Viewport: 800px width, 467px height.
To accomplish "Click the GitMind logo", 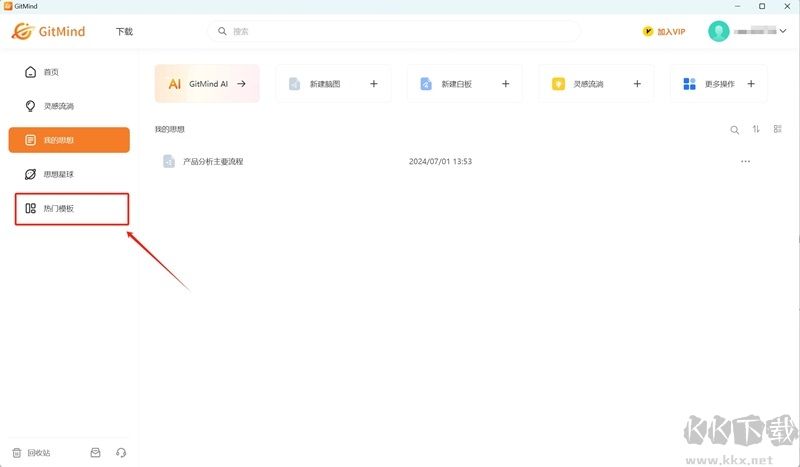I will pyautogui.click(x=48, y=31).
